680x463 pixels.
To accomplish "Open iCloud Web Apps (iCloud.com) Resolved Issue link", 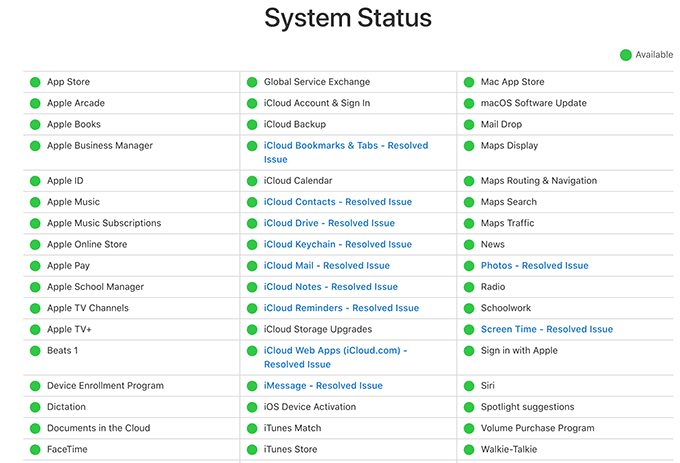I will (x=335, y=357).
